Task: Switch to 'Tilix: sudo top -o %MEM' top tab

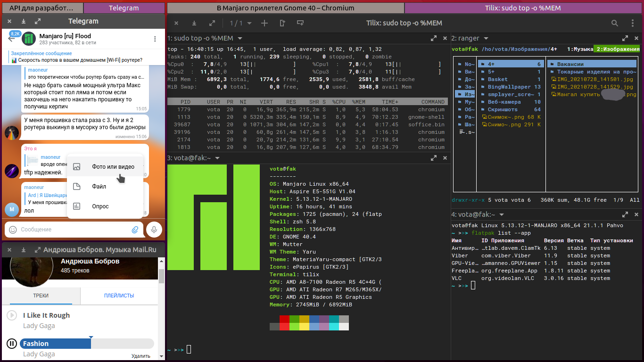Action: pos(523,8)
